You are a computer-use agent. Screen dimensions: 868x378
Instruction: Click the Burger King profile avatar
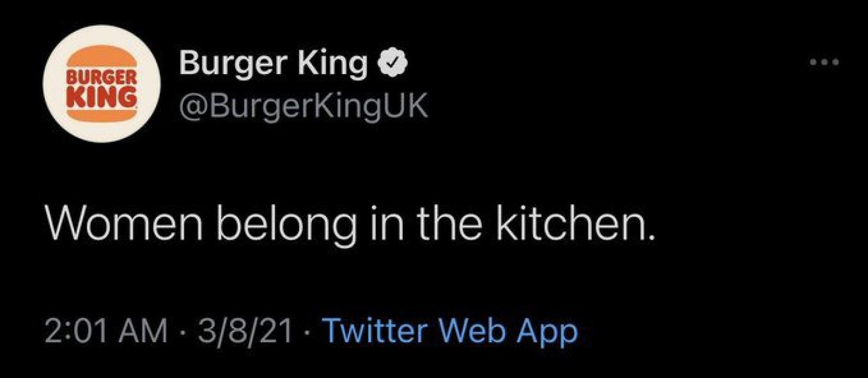(102, 84)
